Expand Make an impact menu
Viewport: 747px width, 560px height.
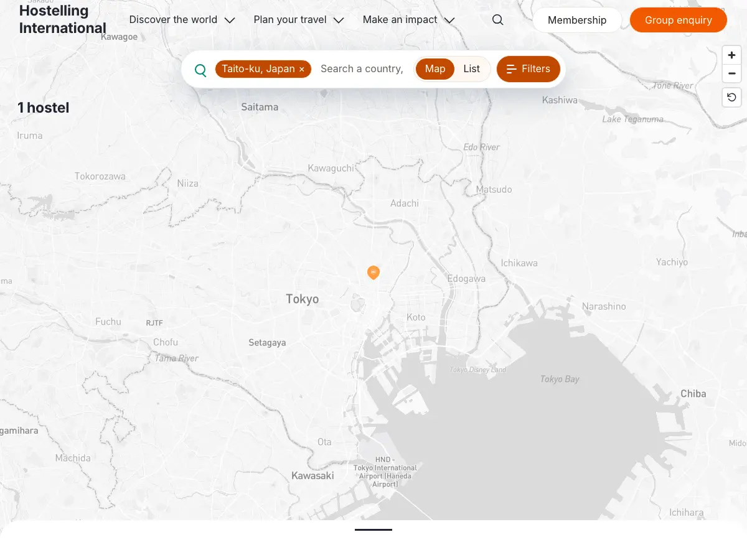(408, 20)
